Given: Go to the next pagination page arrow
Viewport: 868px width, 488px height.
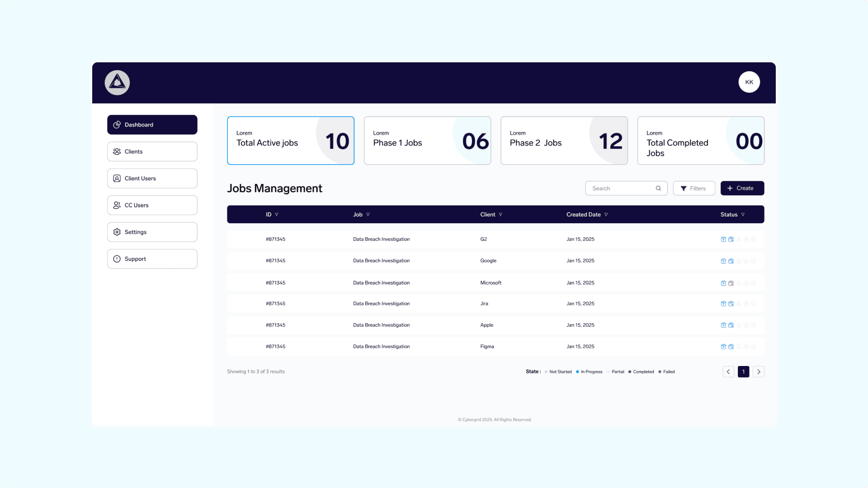Looking at the screenshot, I should (x=758, y=372).
